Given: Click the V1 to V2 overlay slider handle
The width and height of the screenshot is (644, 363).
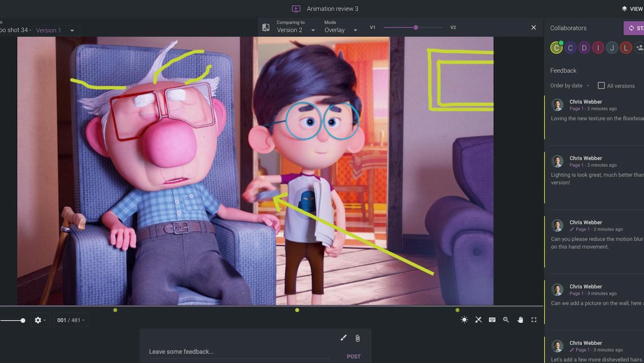Looking at the screenshot, I should coord(416,27).
